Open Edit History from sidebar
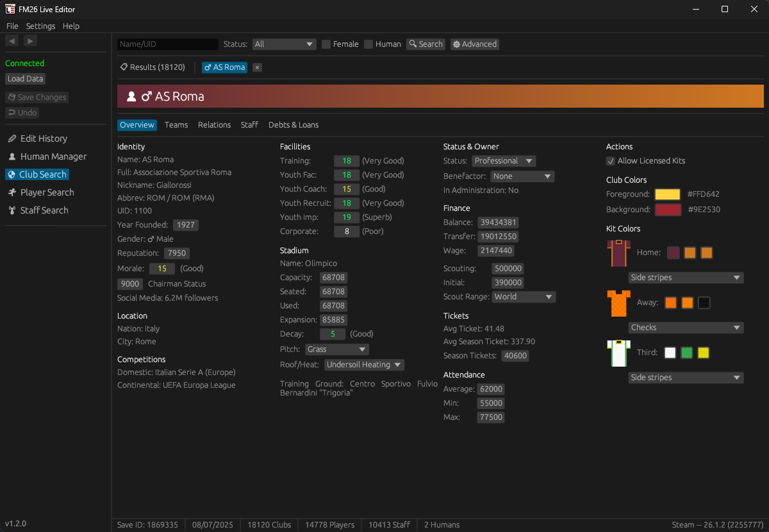 click(x=43, y=138)
